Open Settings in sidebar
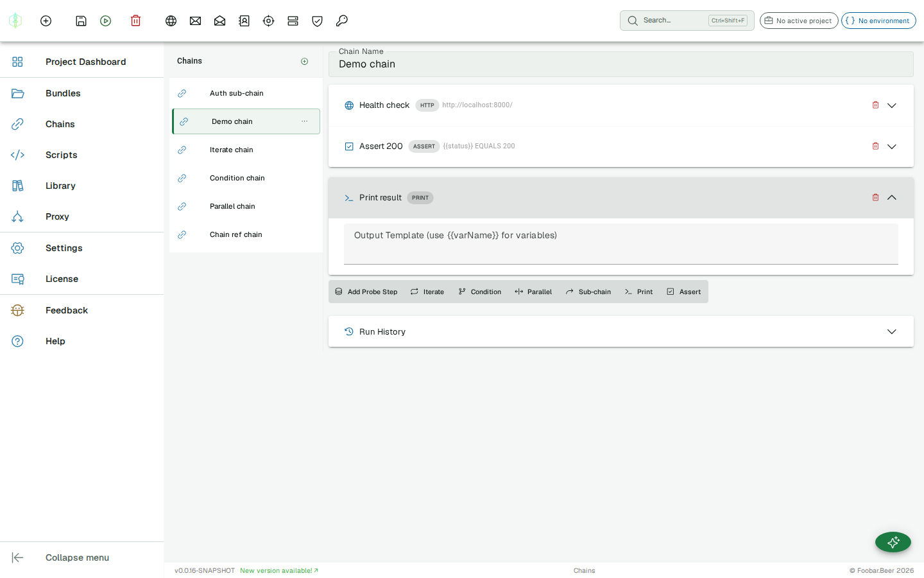This screenshot has height=578, width=924. (81, 248)
